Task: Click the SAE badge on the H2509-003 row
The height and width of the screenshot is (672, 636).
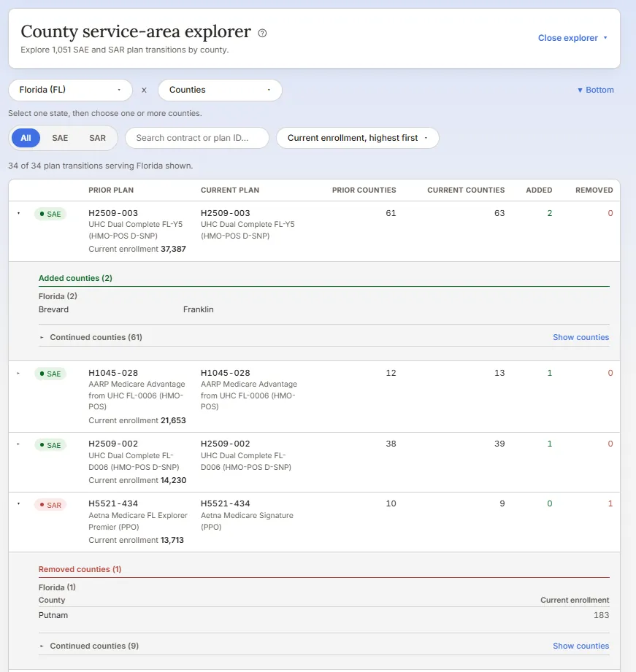Action: click(x=50, y=214)
